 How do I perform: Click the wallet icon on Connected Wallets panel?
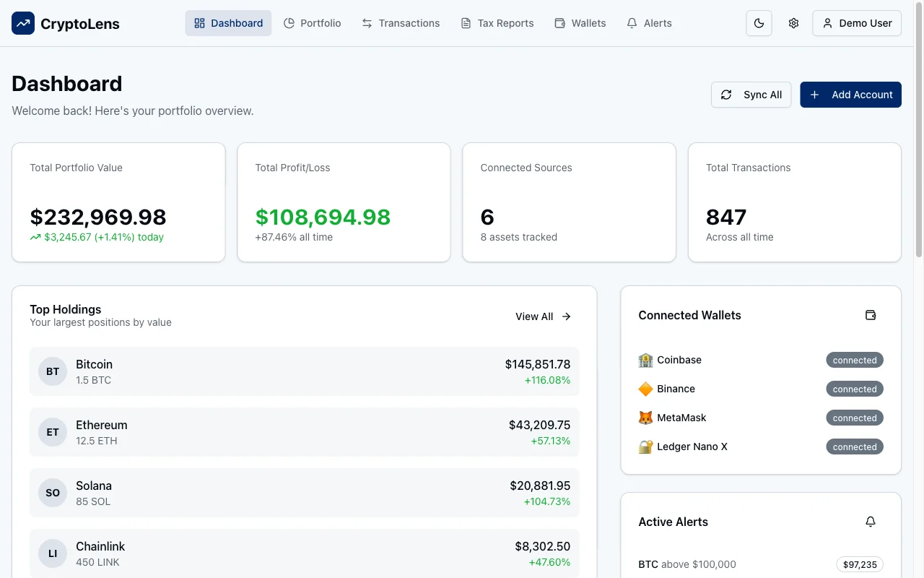point(870,315)
